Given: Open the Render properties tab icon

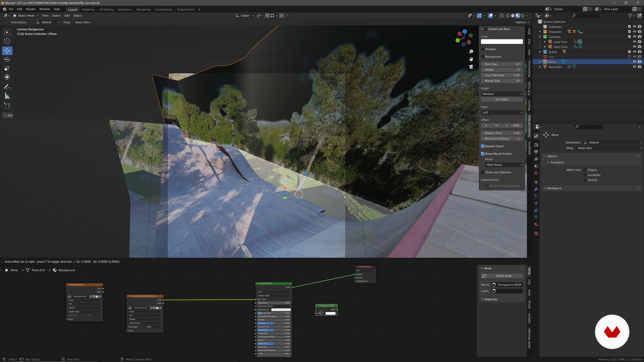Looking at the screenshot, I should click(x=536, y=145).
